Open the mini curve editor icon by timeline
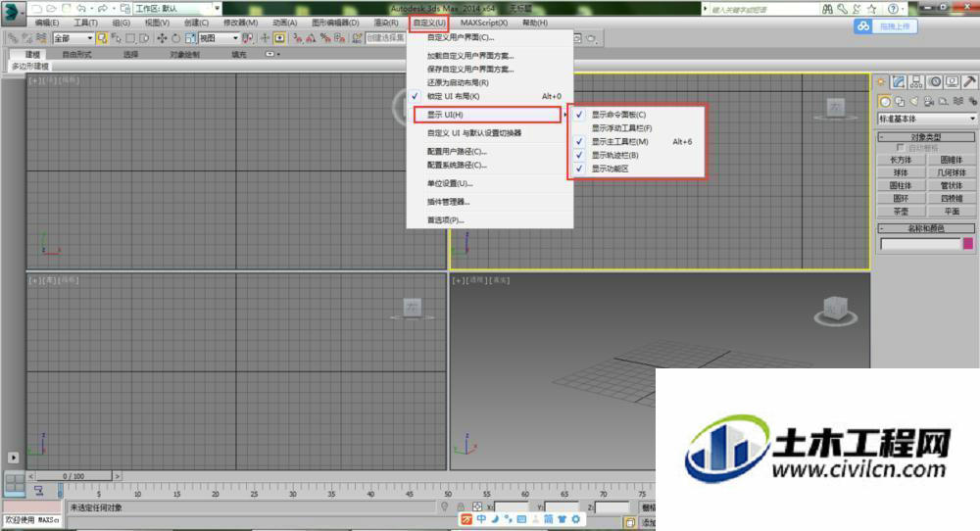This screenshot has width=980, height=531. 39,491
